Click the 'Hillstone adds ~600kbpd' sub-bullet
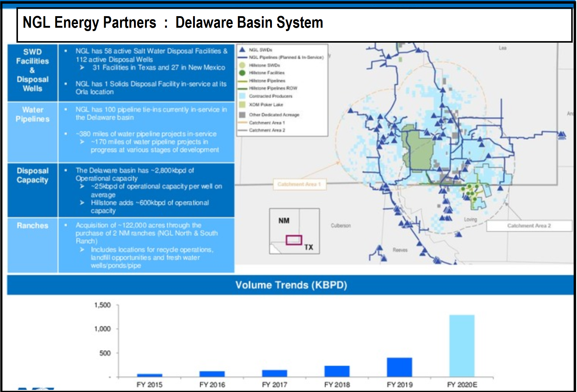The image size is (577, 392). pos(150,207)
